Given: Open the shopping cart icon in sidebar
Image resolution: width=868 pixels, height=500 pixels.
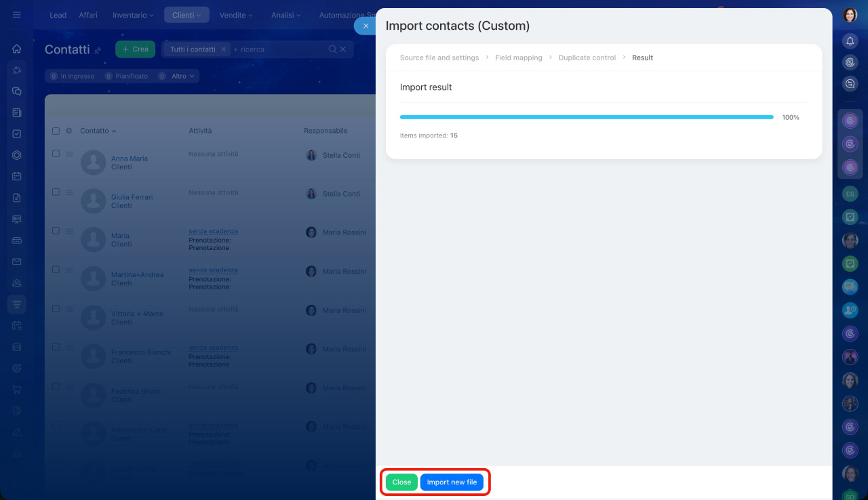Looking at the screenshot, I should point(17,390).
